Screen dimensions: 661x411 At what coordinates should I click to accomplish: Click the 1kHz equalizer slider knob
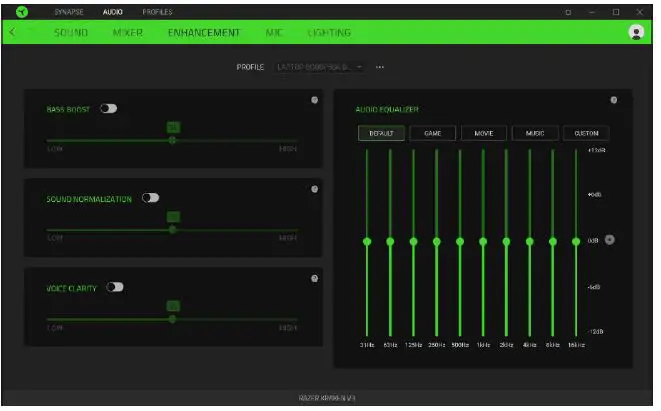click(x=483, y=242)
